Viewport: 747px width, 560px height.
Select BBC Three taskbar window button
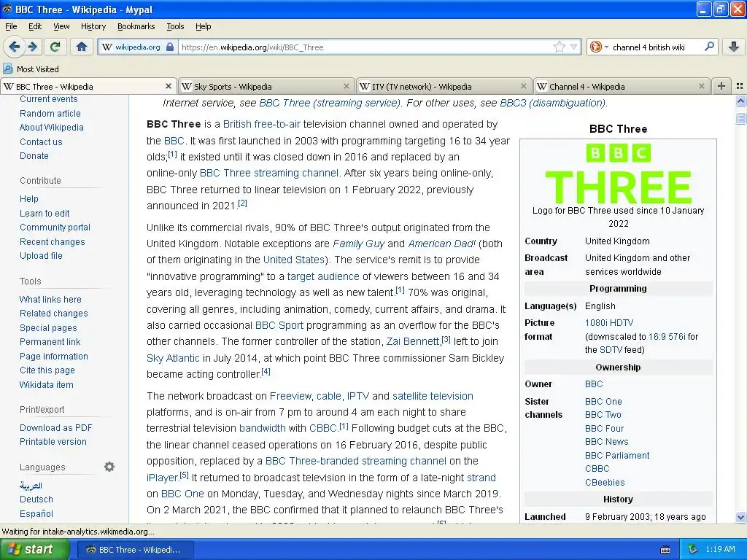[x=135, y=550]
